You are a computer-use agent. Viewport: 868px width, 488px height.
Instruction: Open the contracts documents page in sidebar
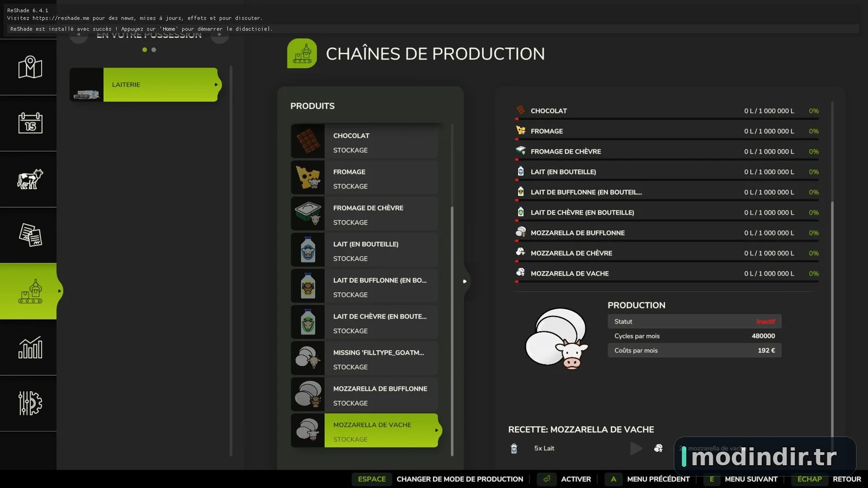pyautogui.click(x=30, y=235)
